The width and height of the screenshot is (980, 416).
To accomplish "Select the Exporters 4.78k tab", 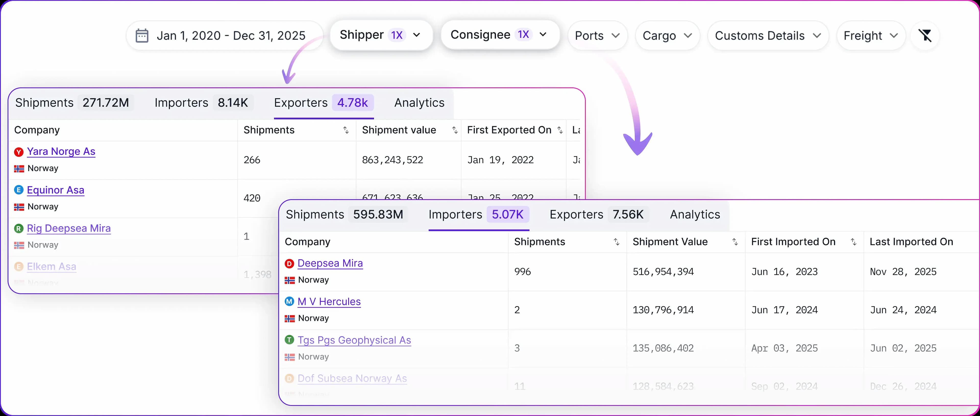I will point(324,103).
